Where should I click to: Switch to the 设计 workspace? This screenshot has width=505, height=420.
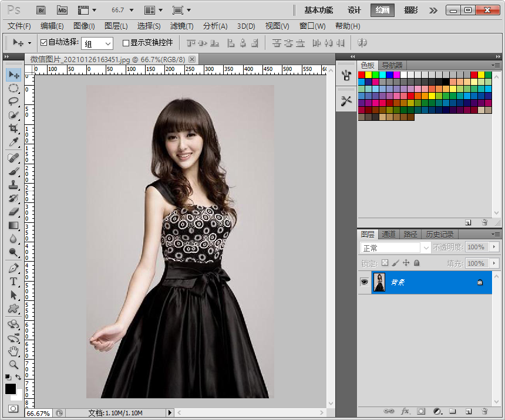pyautogui.click(x=354, y=11)
